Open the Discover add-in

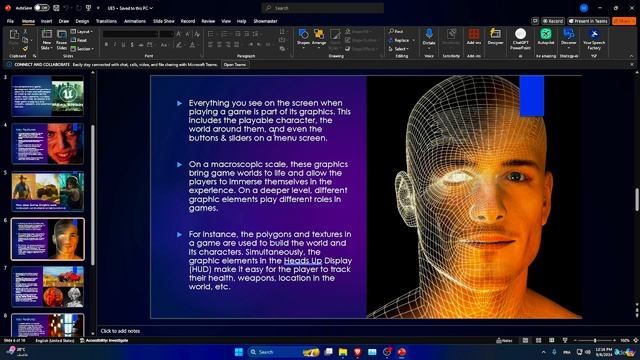569,38
